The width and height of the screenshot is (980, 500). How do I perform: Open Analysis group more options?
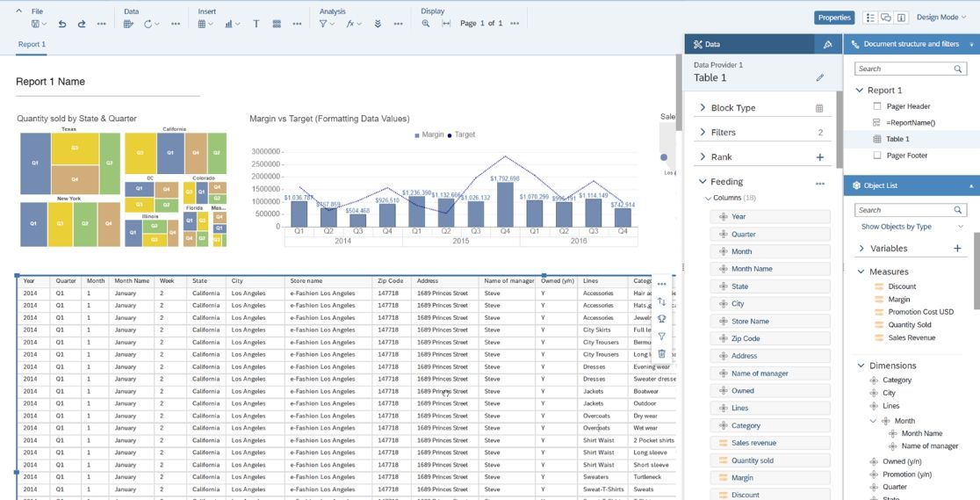[x=398, y=24]
